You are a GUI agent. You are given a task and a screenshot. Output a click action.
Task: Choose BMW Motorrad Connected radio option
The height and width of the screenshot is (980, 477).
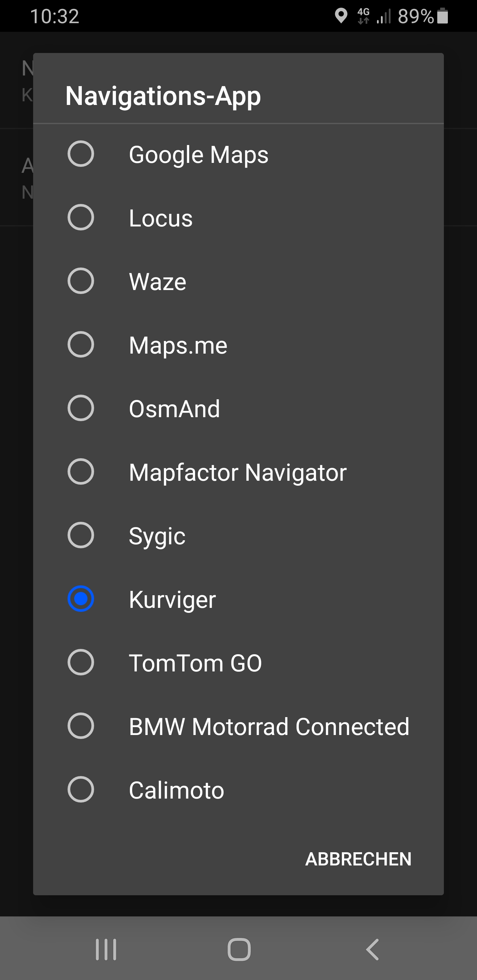click(81, 726)
